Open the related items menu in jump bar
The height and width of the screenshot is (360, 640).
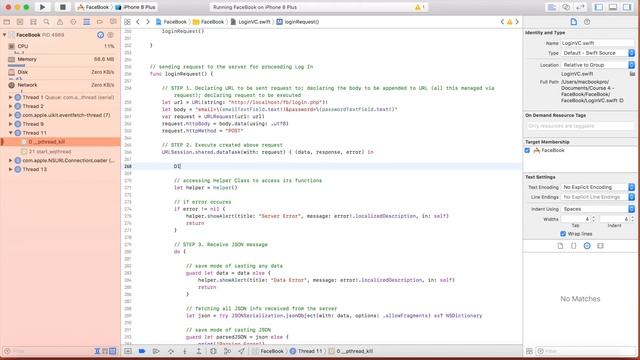[x=127, y=22]
